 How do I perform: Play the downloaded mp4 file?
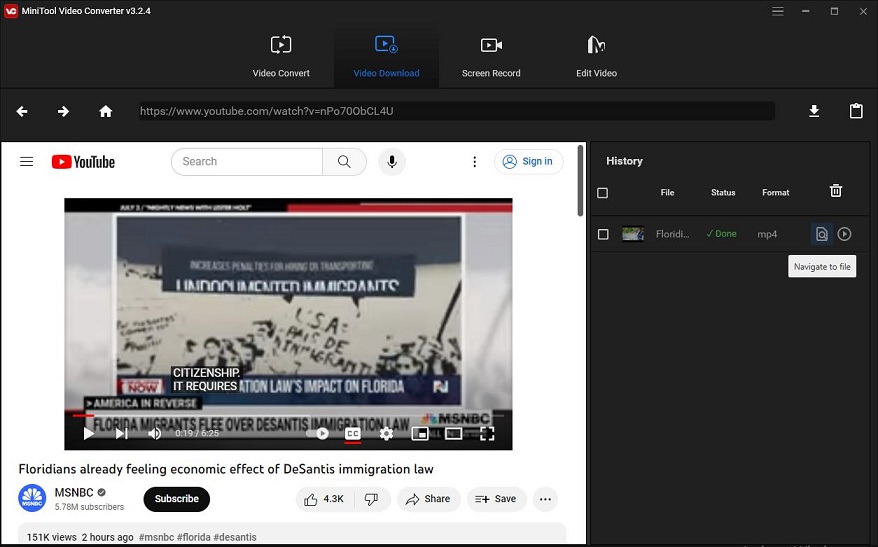(x=844, y=234)
